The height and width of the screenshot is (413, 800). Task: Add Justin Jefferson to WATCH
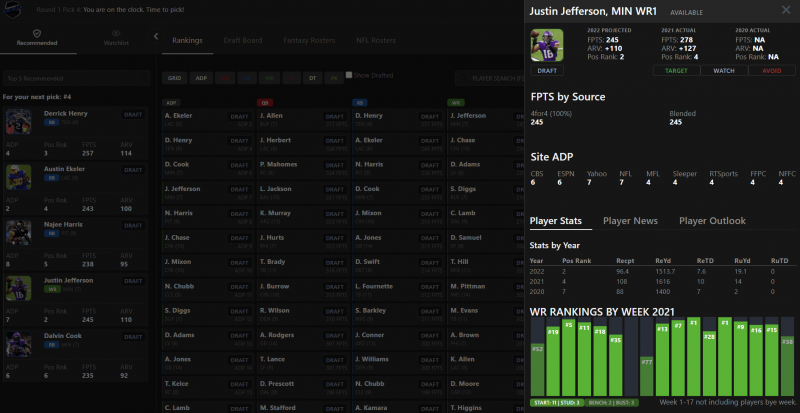coord(724,70)
